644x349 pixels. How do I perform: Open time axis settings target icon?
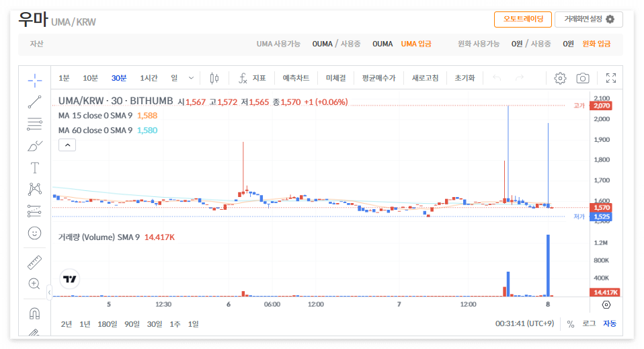tap(606, 305)
